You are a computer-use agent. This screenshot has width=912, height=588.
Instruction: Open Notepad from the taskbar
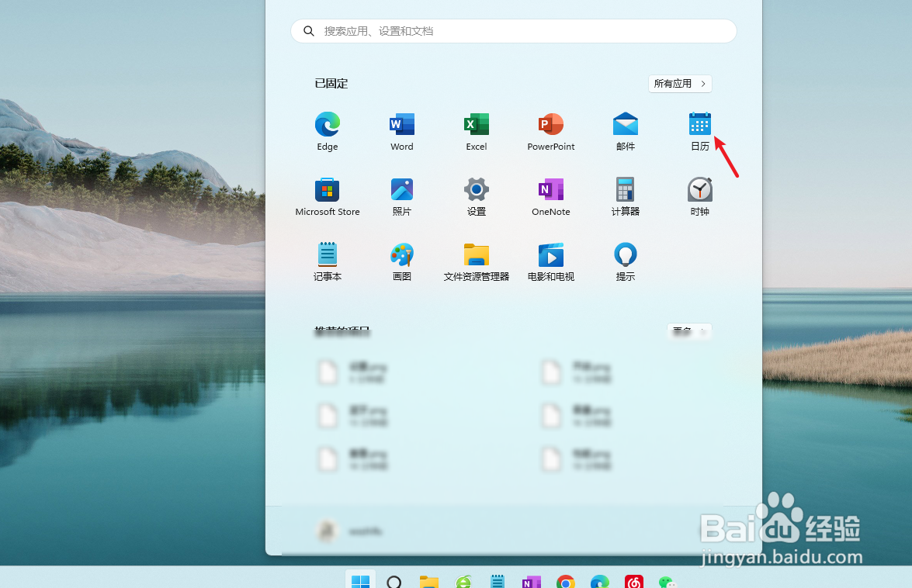coord(498,581)
